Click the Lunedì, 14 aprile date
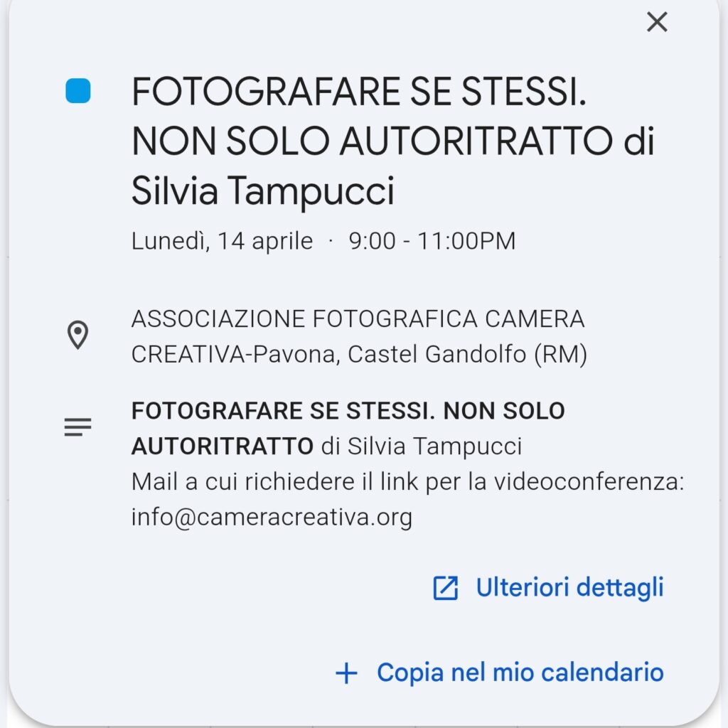The width and height of the screenshot is (728, 728). coord(222,241)
